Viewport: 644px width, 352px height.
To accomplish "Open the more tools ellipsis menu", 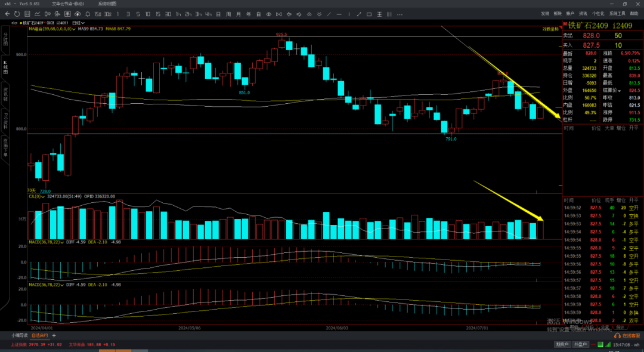I will [x=400, y=14].
